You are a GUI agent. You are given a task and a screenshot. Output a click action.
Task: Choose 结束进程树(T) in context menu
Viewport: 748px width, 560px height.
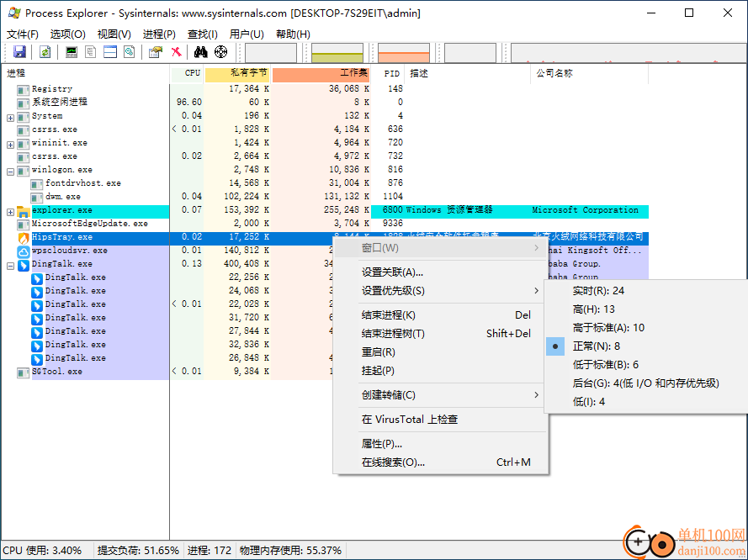point(441,334)
